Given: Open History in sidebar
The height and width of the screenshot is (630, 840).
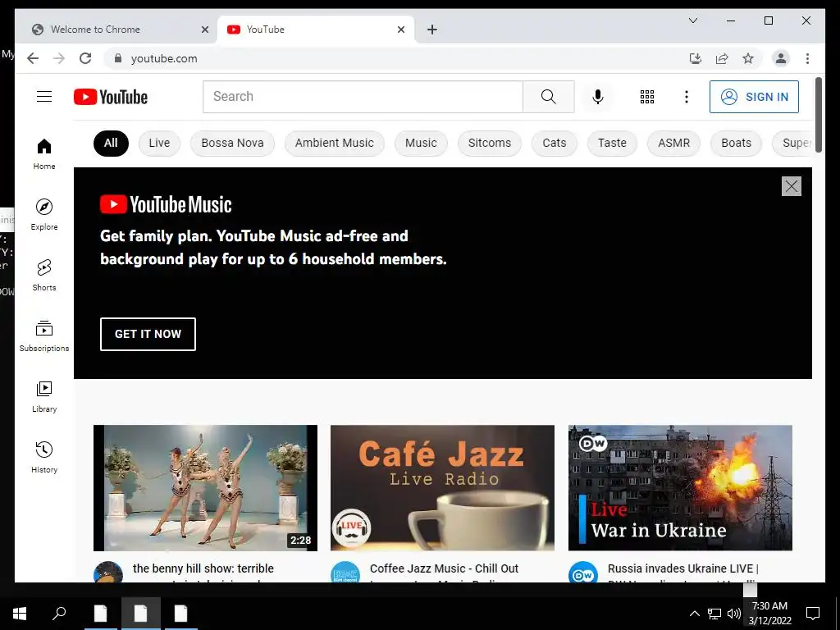Looking at the screenshot, I should point(44,457).
